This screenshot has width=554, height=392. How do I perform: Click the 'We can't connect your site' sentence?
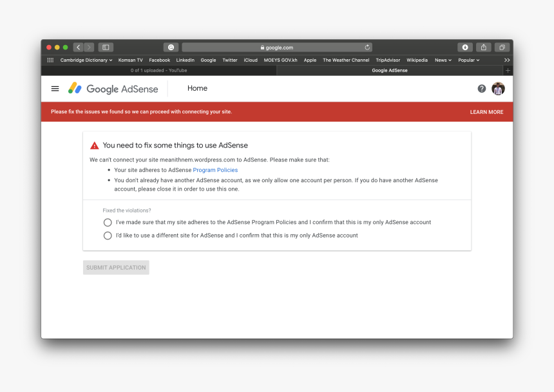point(209,160)
